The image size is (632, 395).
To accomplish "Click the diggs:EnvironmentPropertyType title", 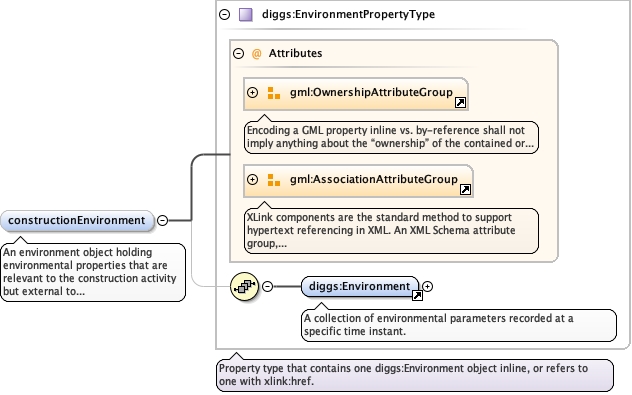I will (x=348, y=15).
